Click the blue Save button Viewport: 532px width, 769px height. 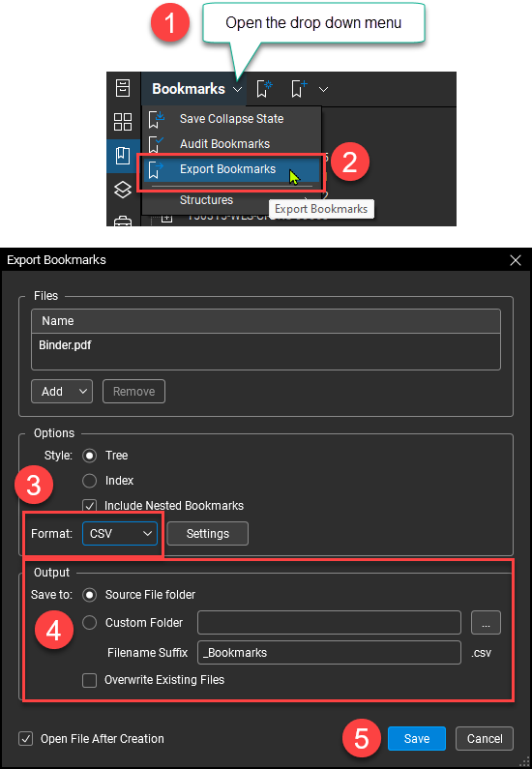tap(417, 739)
